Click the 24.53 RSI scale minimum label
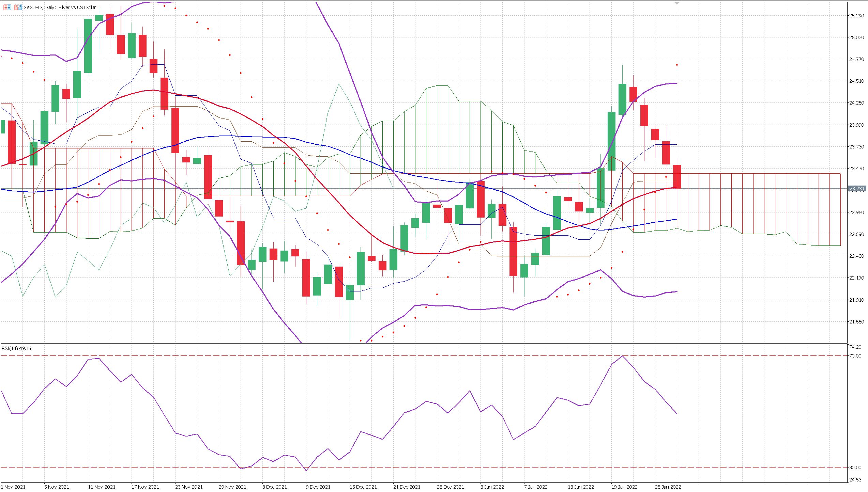The width and height of the screenshot is (868, 492). click(855, 480)
